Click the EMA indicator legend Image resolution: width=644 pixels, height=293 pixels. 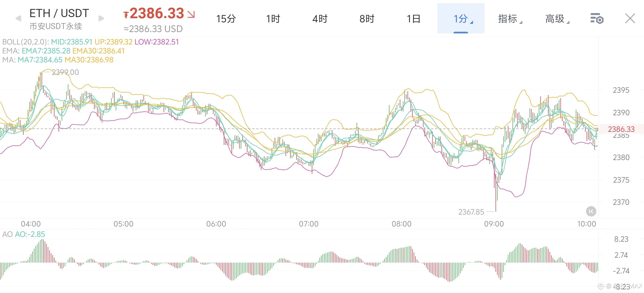click(63, 51)
